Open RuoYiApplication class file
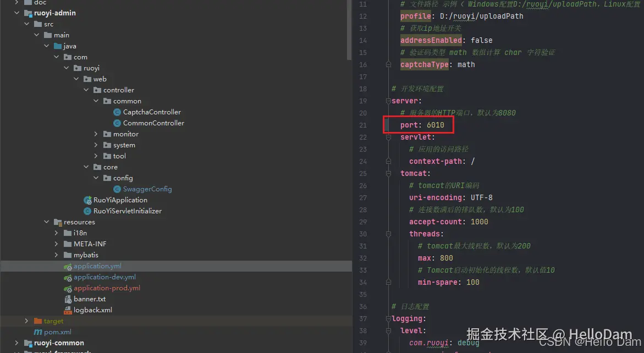The width and height of the screenshot is (644, 353). [x=120, y=200]
